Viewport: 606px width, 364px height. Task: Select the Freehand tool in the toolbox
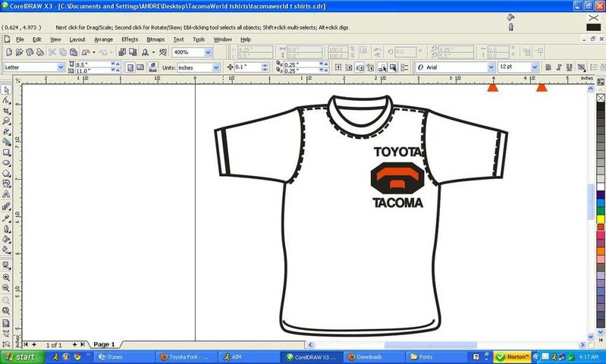click(x=6, y=132)
